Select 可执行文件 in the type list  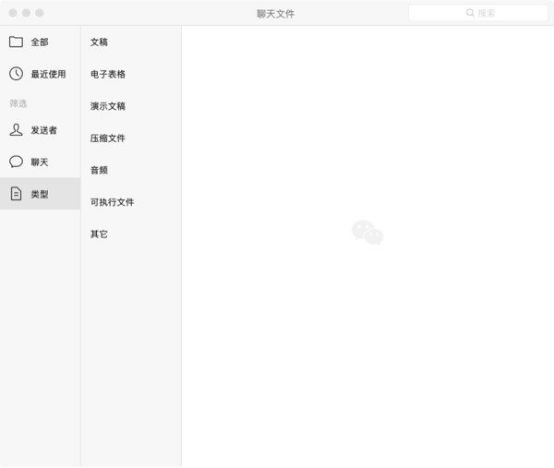point(131,202)
